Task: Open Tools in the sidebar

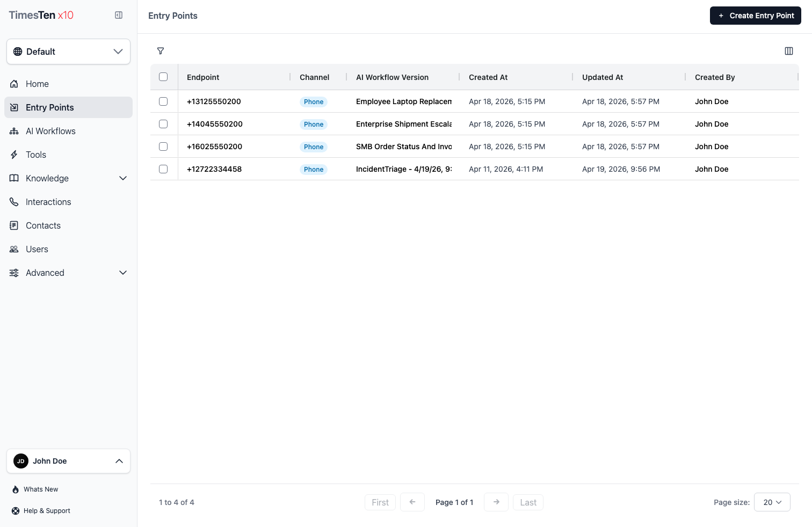Action: coord(68,155)
